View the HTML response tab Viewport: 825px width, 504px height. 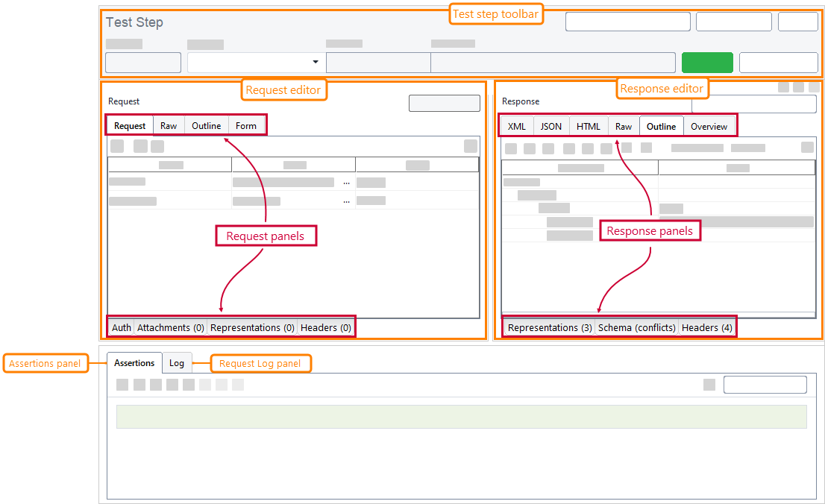coord(588,125)
